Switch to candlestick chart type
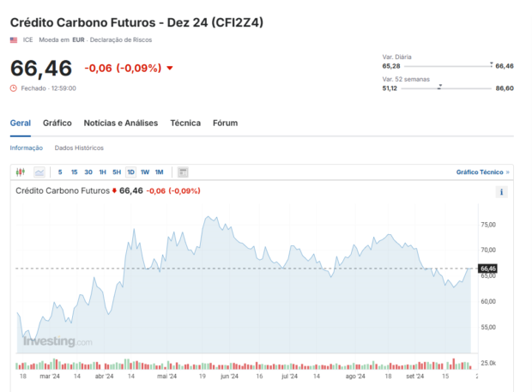Image resolution: width=532 pixels, height=392 pixels. (x=21, y=172)
